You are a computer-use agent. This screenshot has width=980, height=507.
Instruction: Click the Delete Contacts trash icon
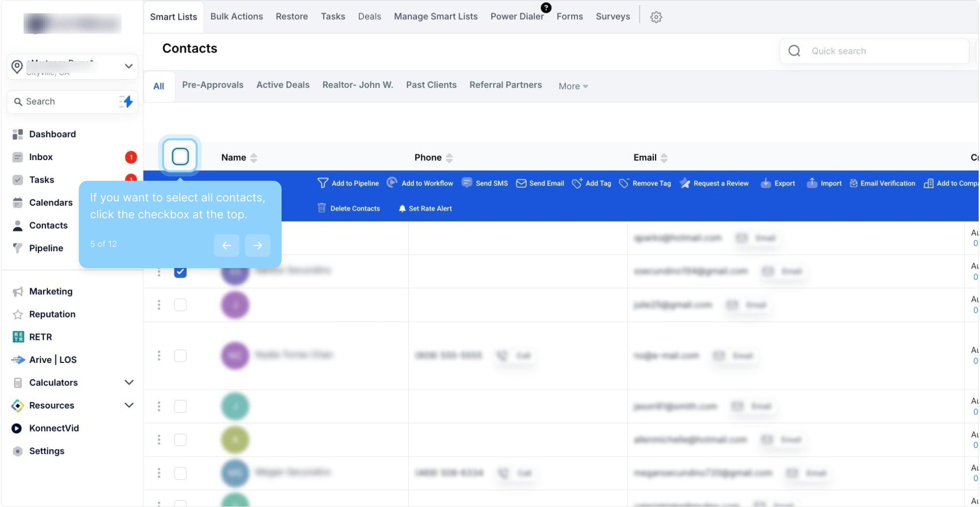(322, 208)
